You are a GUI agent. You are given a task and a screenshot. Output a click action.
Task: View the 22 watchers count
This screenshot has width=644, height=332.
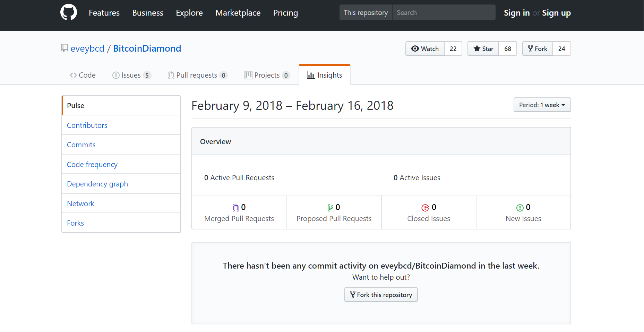pyautogui.click(x=453, y=49)
